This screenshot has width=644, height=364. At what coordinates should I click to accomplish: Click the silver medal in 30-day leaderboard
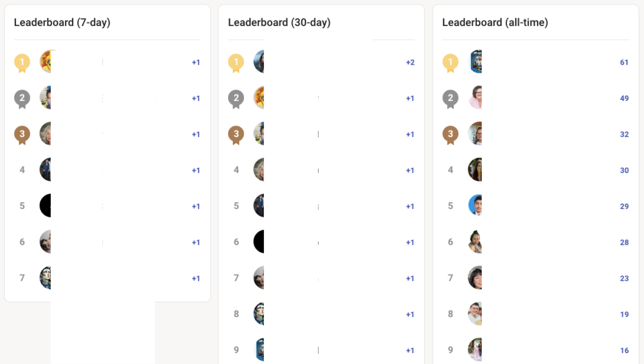tap(236, 98)
